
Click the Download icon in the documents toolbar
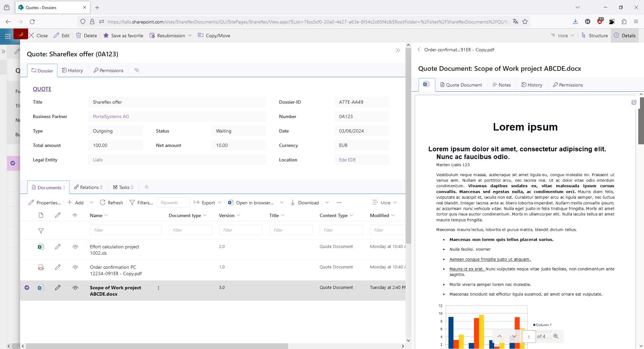pyautogui.click(x=292, y=202)
